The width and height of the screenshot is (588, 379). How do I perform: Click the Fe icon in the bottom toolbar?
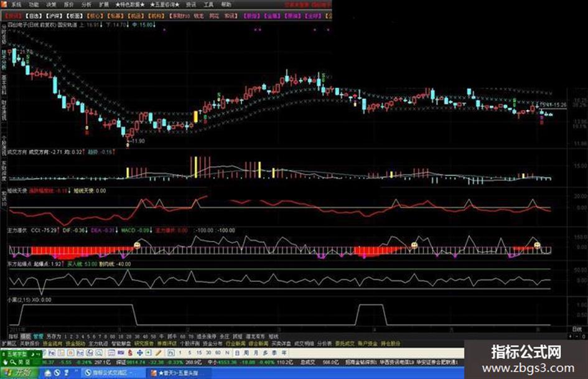pos(52,353)
